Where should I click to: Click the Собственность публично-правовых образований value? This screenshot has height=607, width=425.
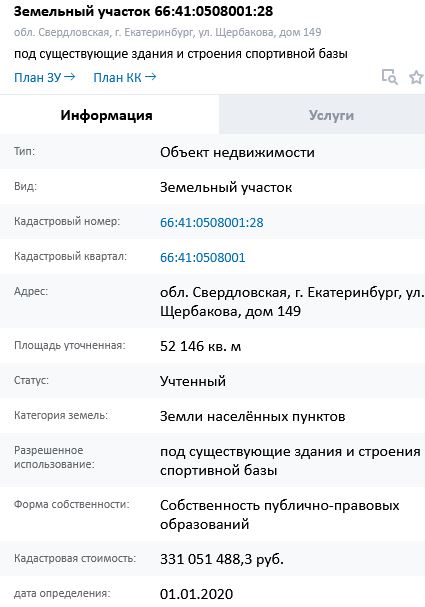tap(279, 514)
